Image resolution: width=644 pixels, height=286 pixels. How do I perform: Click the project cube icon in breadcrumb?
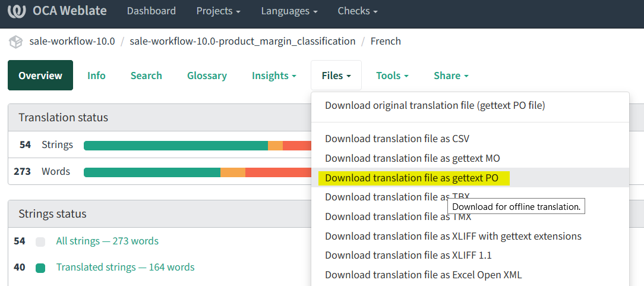pyautogui.click(x=16, y=42)
